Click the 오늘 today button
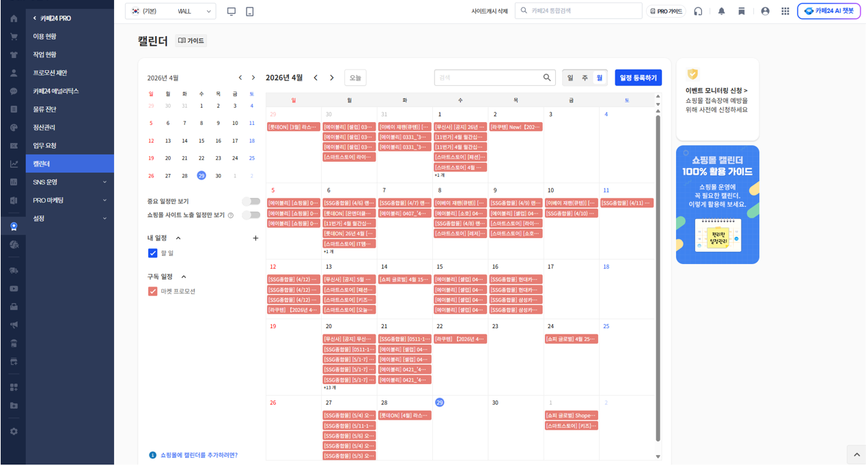The width and height of the screenshot is (868, 466). coord(355,78)
